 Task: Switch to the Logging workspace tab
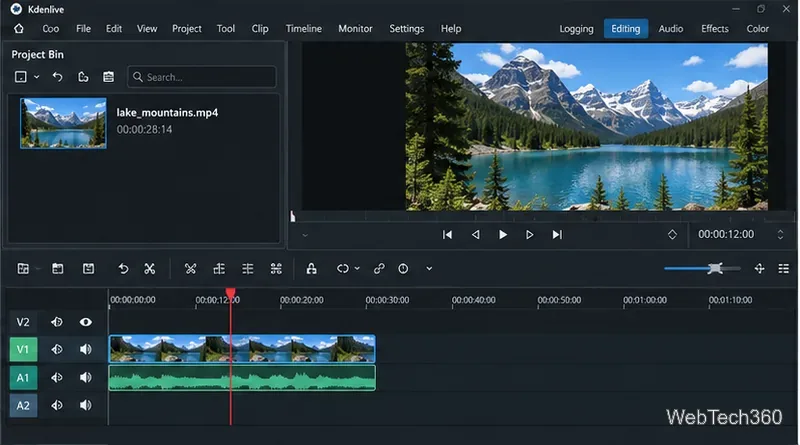coord(576,29)
